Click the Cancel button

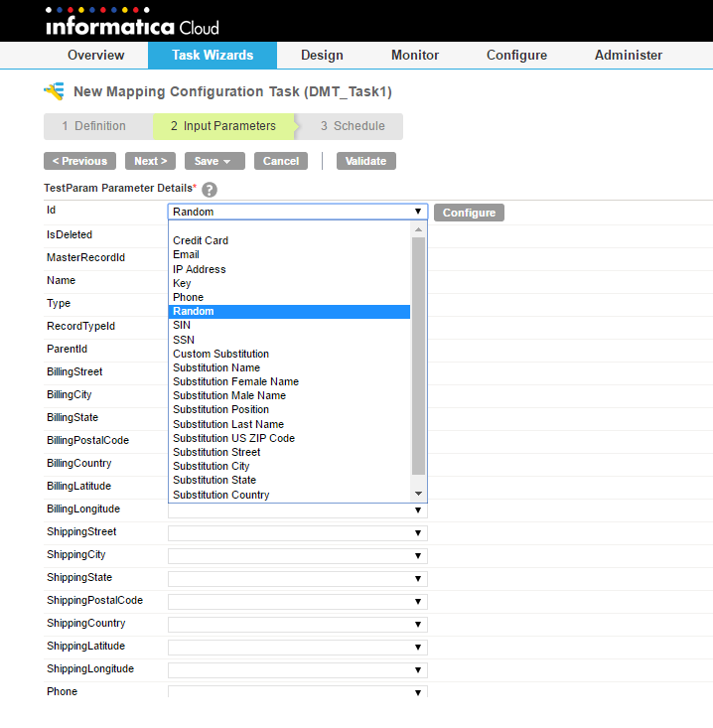coord(281,161)
